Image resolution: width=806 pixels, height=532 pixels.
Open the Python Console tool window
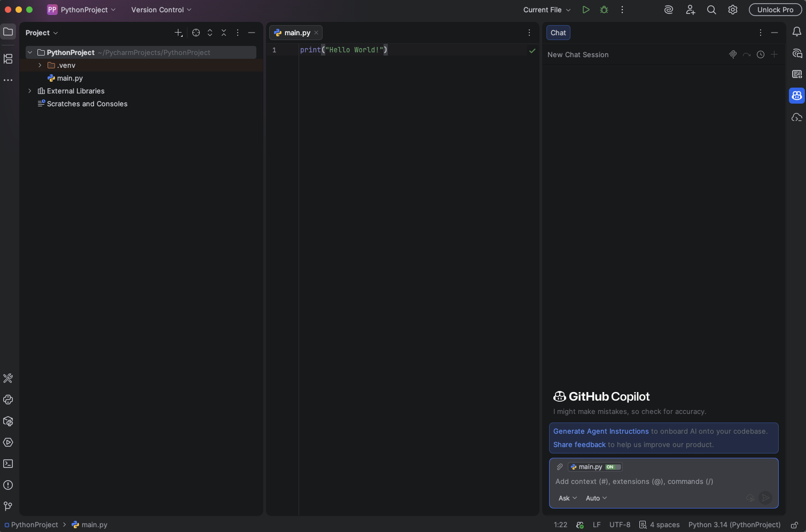[8, 400]
